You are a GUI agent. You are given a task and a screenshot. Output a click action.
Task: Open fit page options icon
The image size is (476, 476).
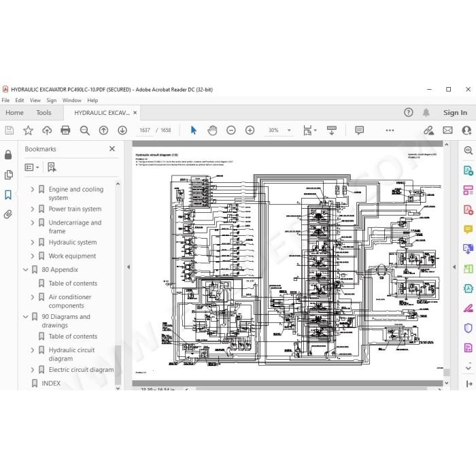309,131
